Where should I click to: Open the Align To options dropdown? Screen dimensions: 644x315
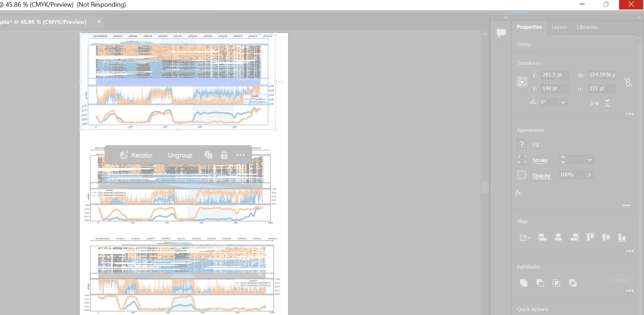point(525,237)
